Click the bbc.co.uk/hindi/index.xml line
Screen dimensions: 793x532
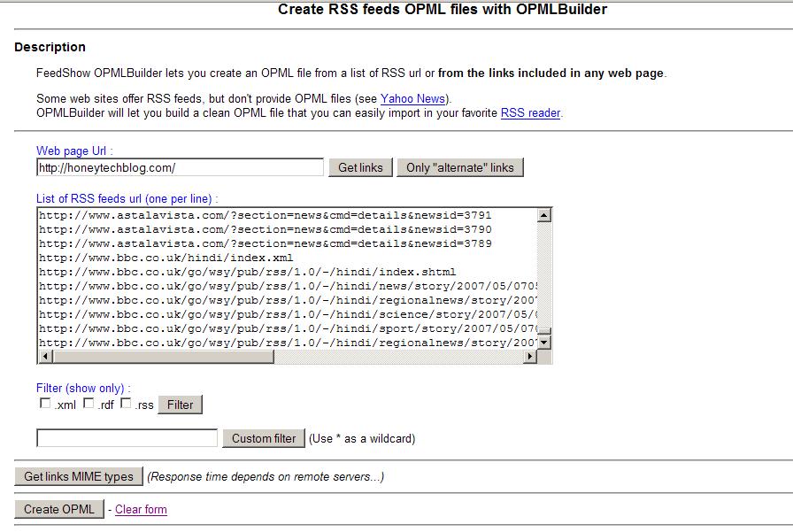[166, 258]
